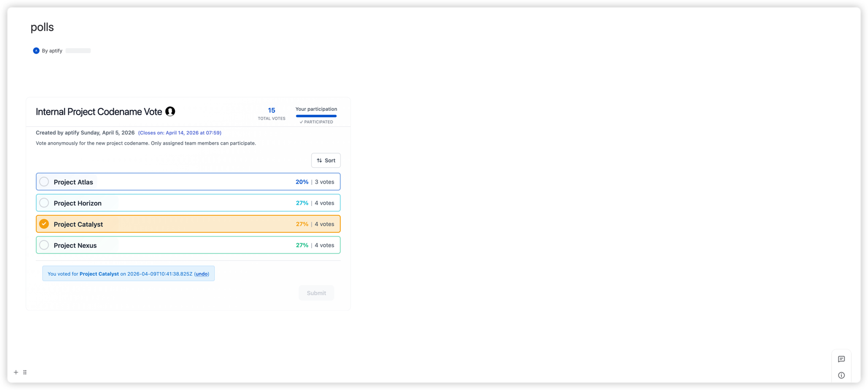Image resolution: width=868 pixels, height=390 pixels.
Task: Click the 'polls' page heading
Action: pyautogui.click(x=42, y=27)
